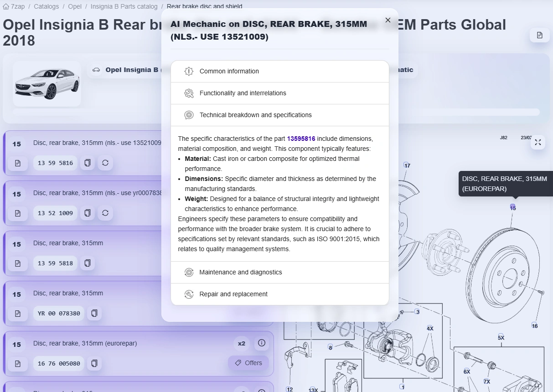Click replacement icon for 13 59 5816
This screenshot has width=553, height=392.
click(105, 163)
